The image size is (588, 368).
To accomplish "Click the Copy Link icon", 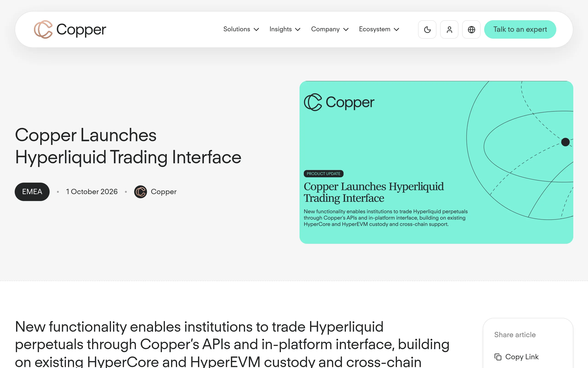I will pos(498,357).
